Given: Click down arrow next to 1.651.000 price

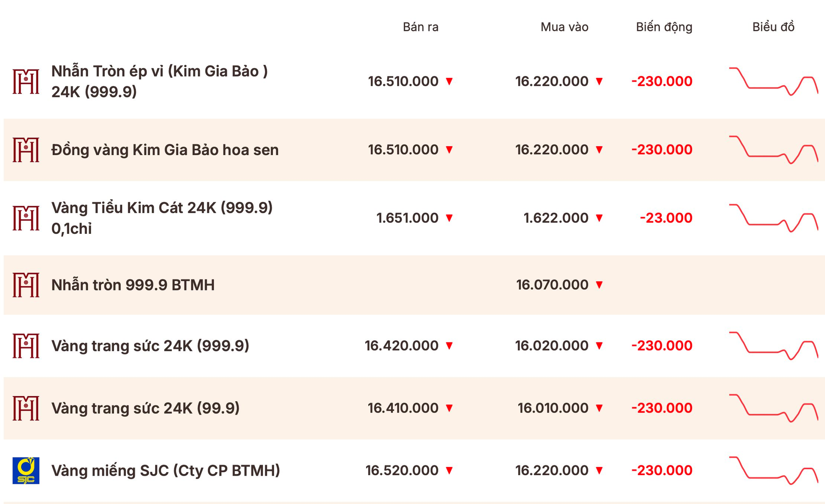Looking at the screenshot, I should (449, 218).
